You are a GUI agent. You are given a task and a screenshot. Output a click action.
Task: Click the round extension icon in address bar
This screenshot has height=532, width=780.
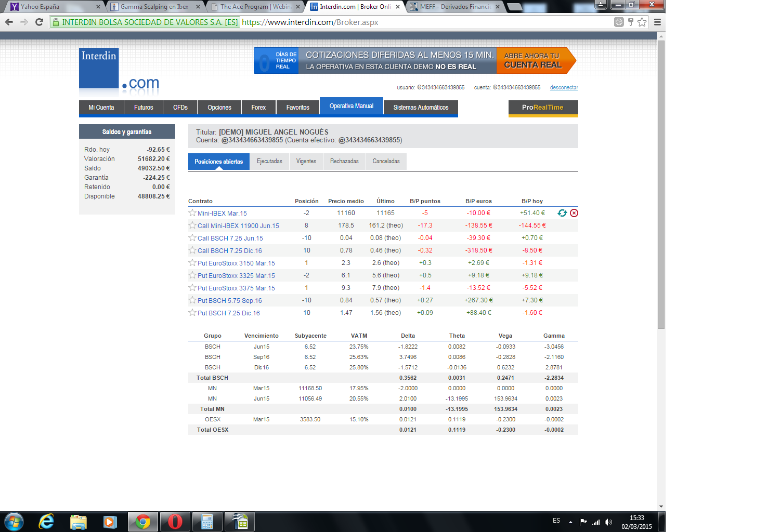pyautogui.click(x=619, y=22)
